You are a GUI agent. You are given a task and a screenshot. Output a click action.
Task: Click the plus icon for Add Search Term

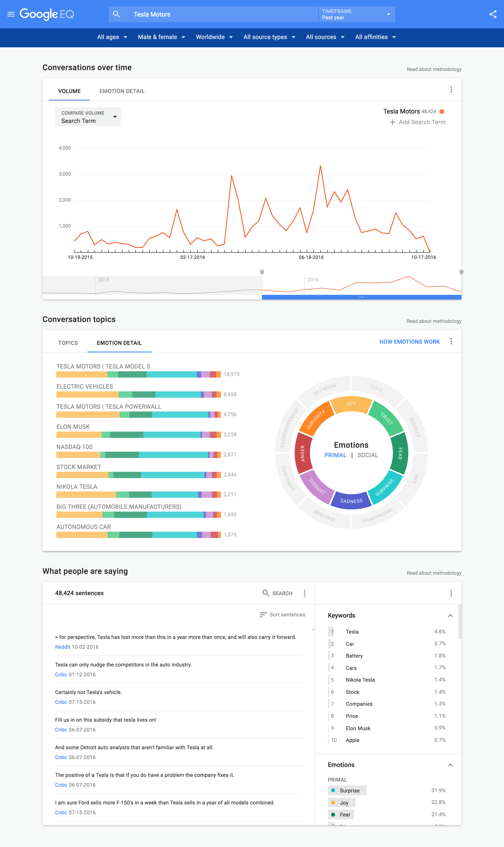pyautogui.click(x=392, y=122)
